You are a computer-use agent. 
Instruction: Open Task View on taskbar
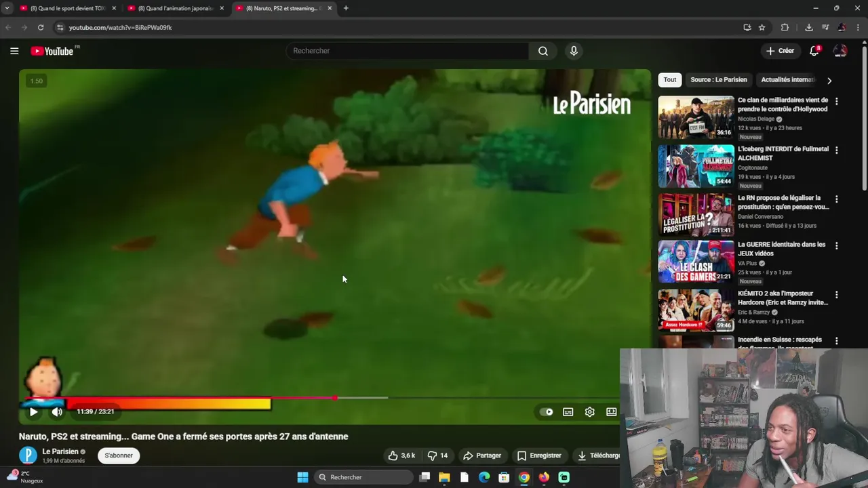pyautogui.click(x=425, y=477)
